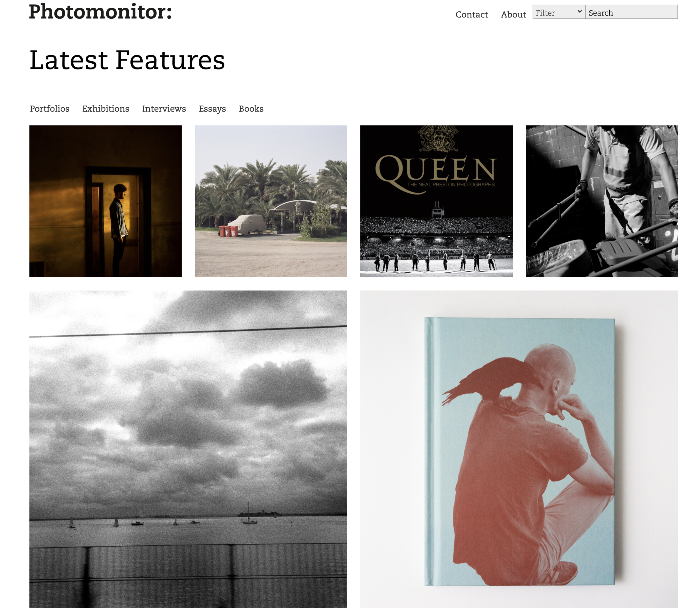The height and width of the screenshot is (616, 695).
Task: Show the Interviews category
Action: tap(164, 109)
